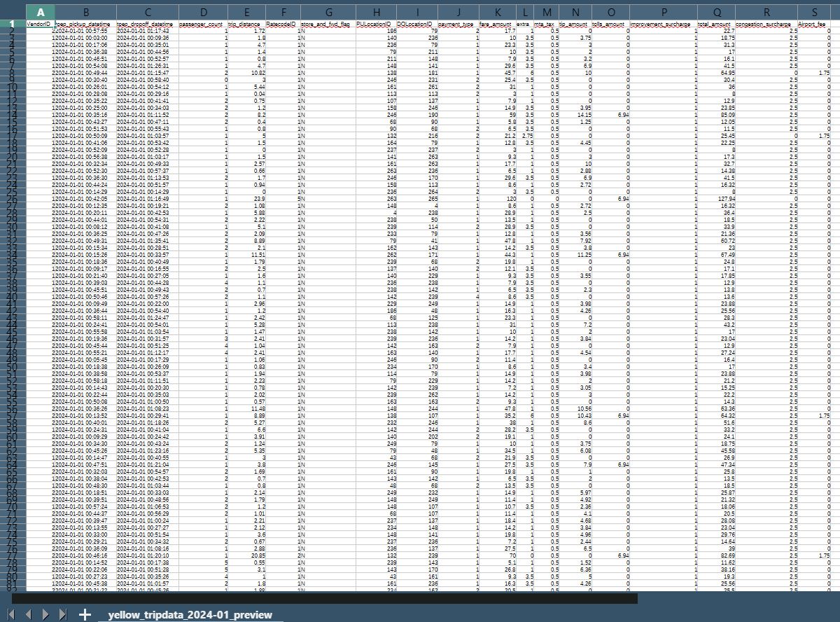Screen dimensions: 840x622
Task: Click the congestion_surcharge header cell
Action: (767, 24)
